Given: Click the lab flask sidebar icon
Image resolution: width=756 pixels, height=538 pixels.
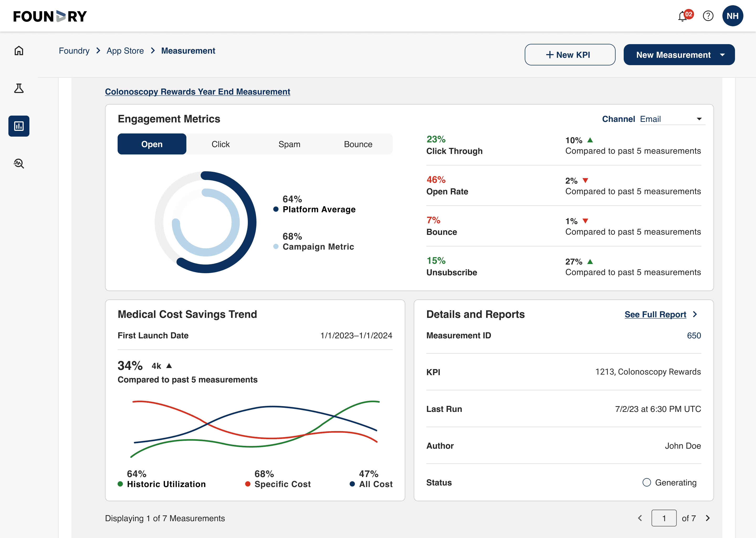Looking at the screenshot, I should click(19, 89).
